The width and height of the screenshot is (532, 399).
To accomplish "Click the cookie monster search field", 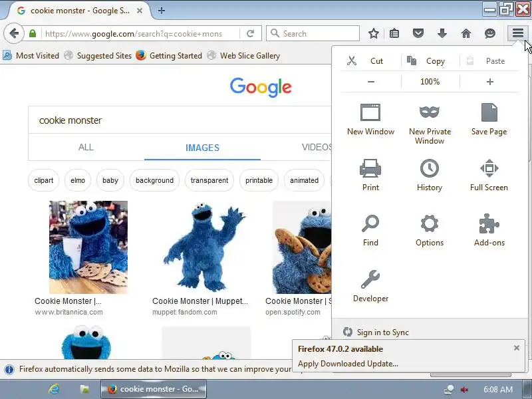I will [180, 120].
